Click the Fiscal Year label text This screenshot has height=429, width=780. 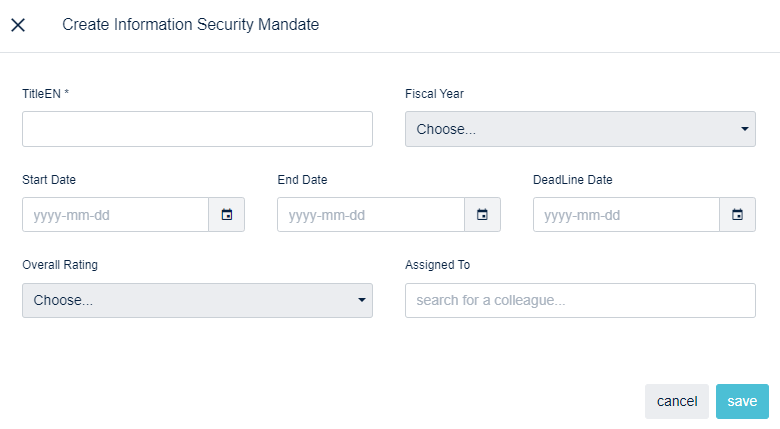point(434,94)
